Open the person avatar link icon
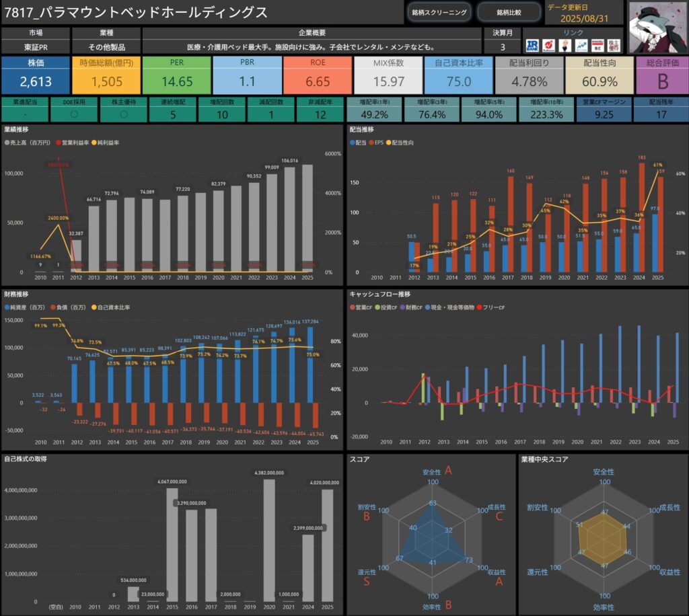 (565, 45)
